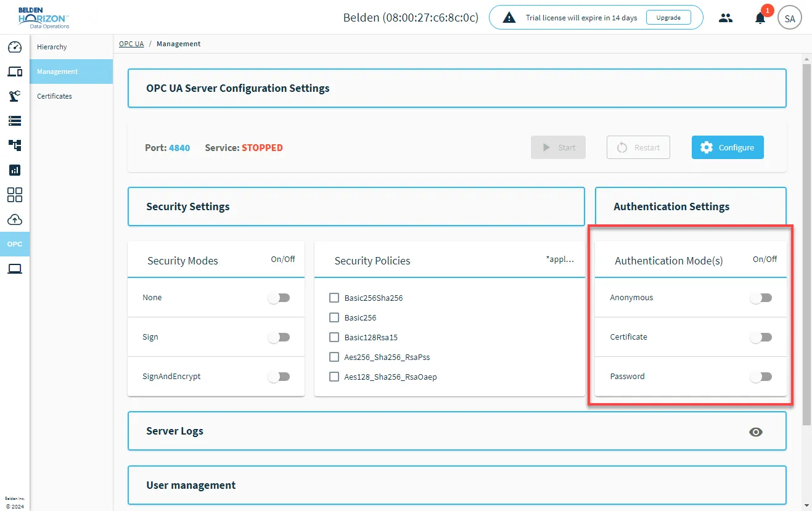Open the SA user avatar menu

tap(790, 18)
